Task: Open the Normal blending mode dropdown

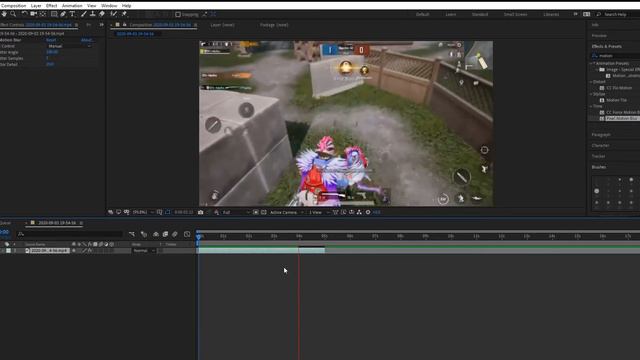Action: (144, 251)
